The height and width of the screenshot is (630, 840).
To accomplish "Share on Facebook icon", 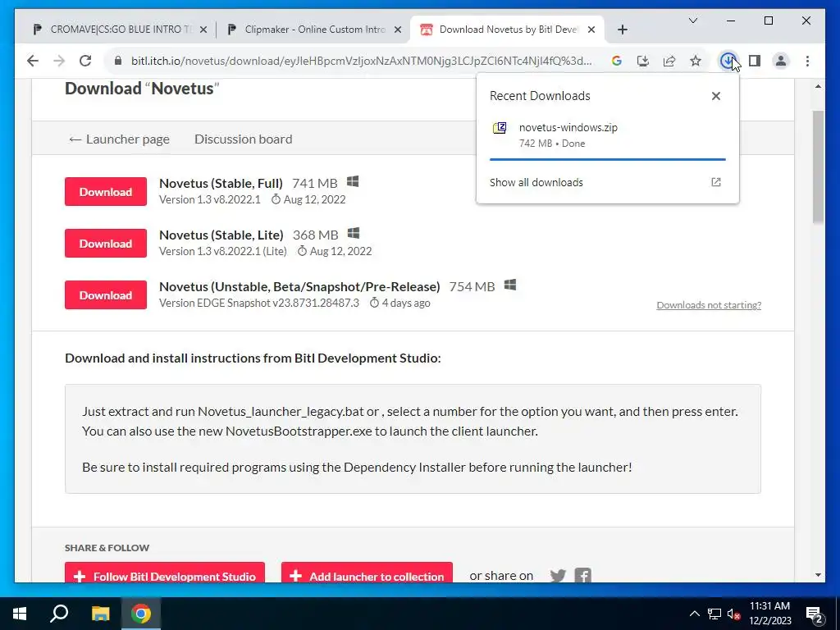I will (583, 575).
